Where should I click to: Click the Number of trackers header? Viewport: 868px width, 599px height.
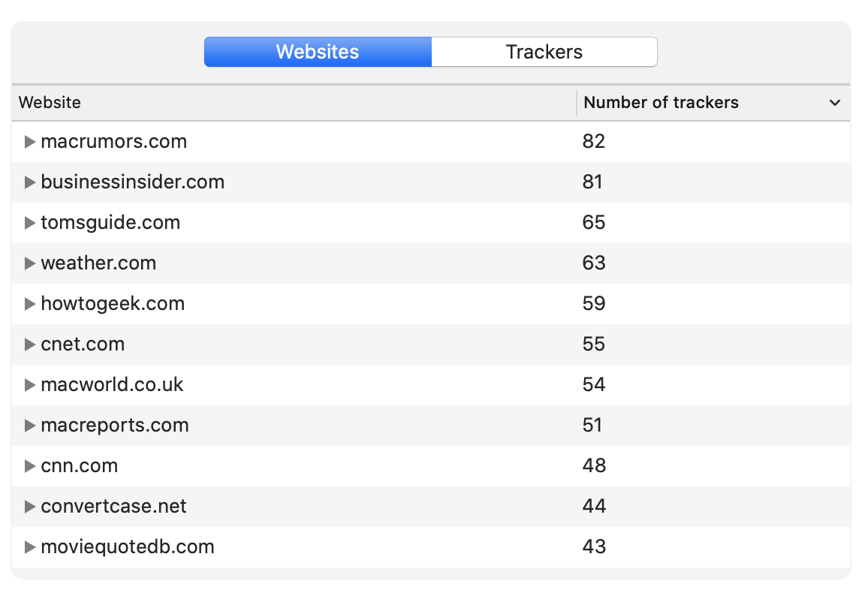click(661, 103)
